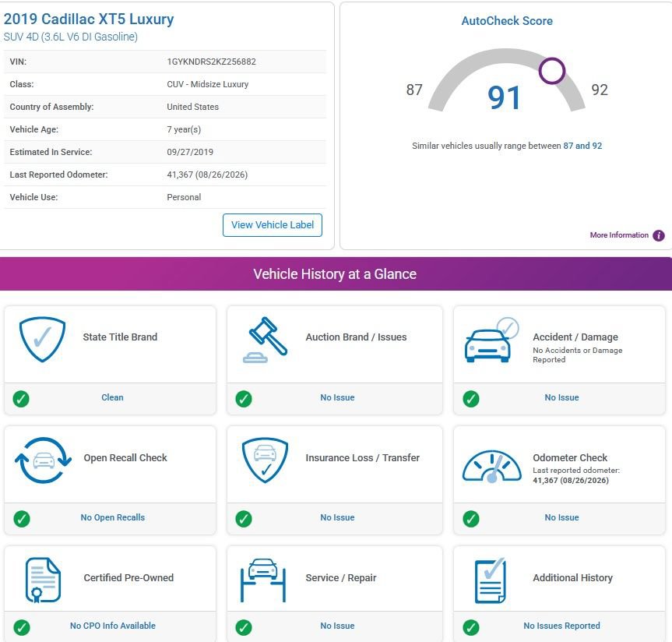Click the State Title Brand shield icon
This screenshot has height=642, width=672.
[42, 339]
